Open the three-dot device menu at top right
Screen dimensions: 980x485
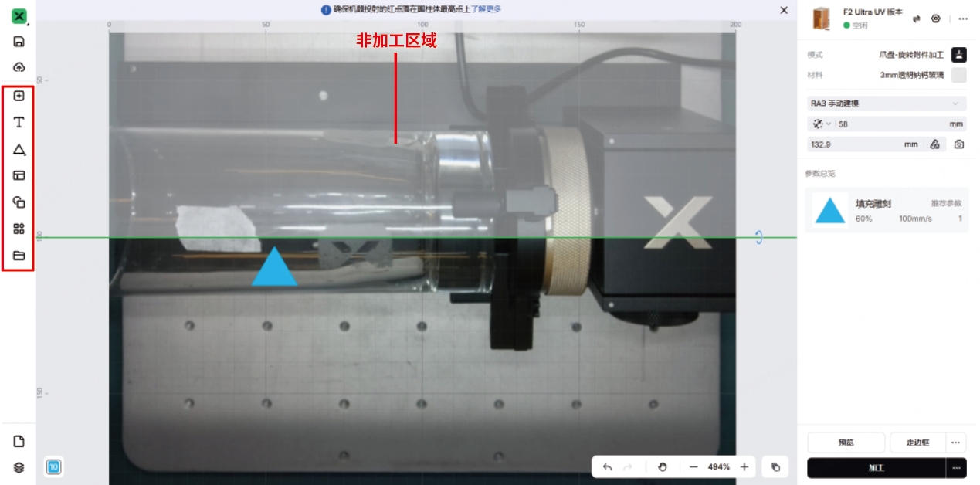(x=962, y=19)
